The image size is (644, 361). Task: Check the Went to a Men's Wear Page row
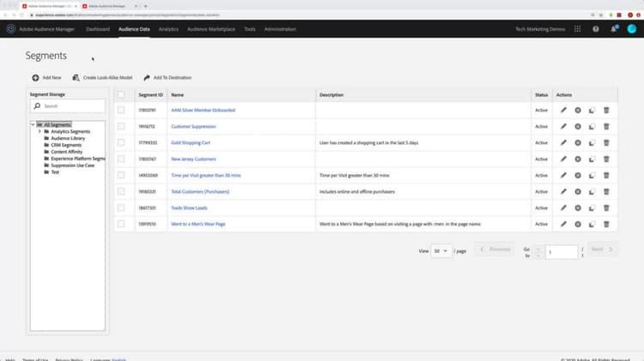(121, 224)
